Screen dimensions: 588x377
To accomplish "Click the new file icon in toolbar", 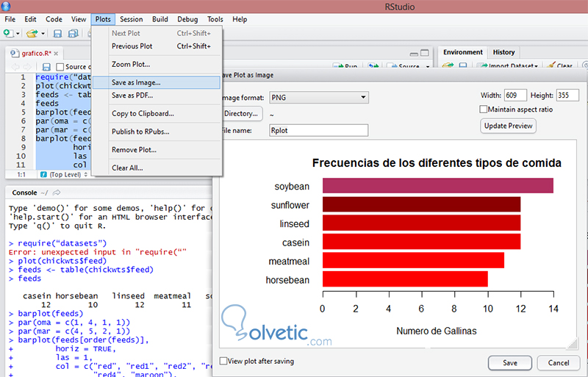I will tap(8, 33).
